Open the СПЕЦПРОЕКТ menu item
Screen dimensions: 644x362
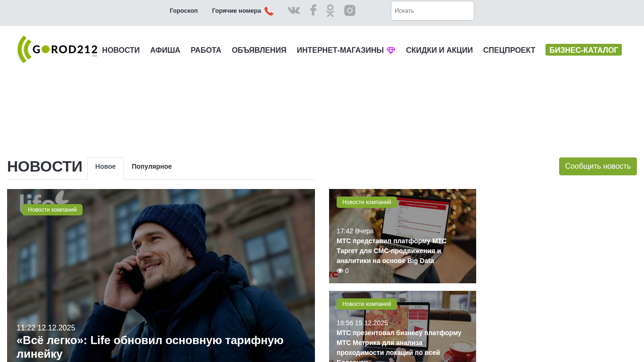pos(509,50)
